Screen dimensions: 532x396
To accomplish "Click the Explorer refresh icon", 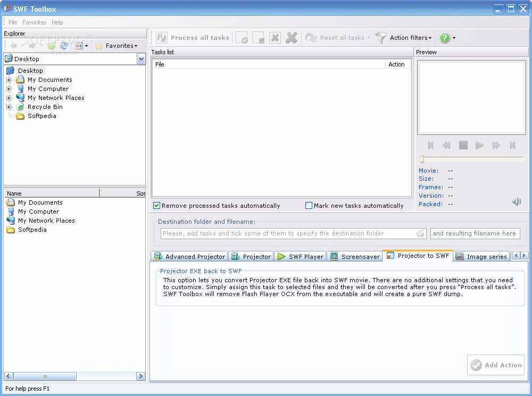I will tap(63, 46).
